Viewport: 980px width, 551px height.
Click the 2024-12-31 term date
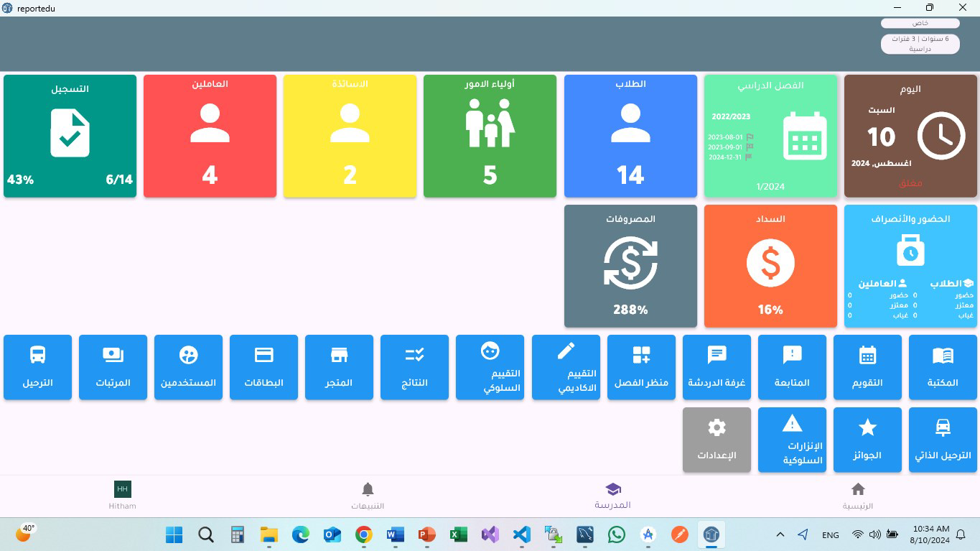tap(726, 157)
